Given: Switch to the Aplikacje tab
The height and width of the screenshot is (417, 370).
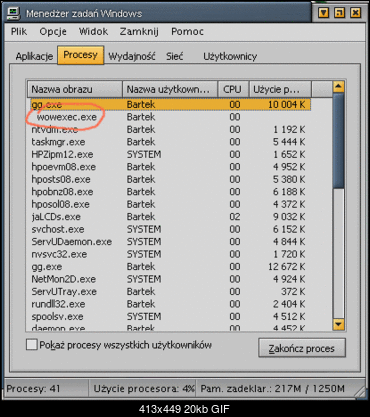Looking at the screenshot, I should pos(34,56).
